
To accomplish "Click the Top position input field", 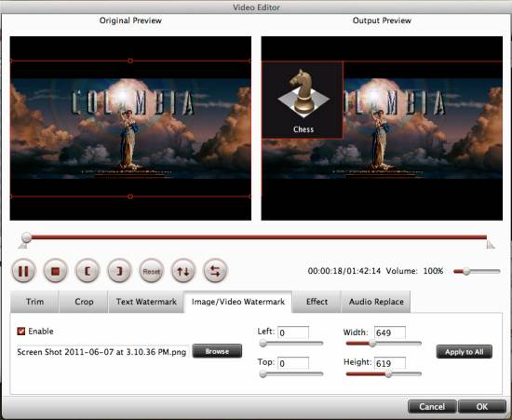I will [x=293, y=363].
